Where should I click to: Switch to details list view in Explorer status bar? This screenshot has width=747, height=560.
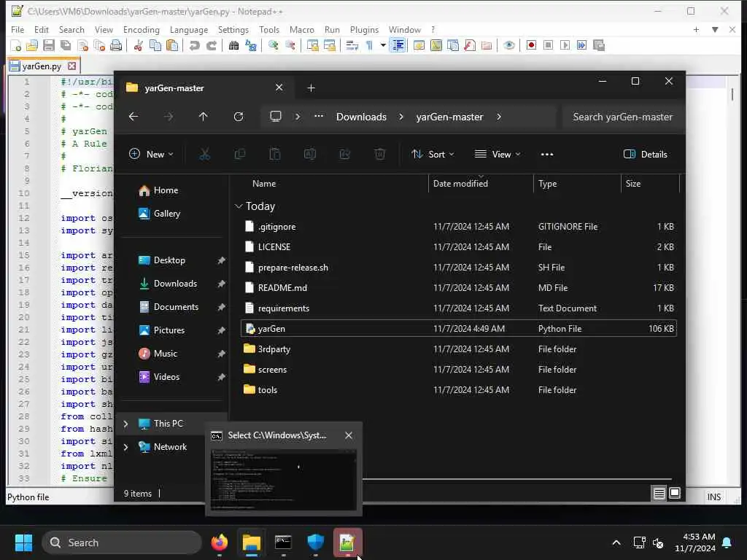pyautogui.click(x=659, y=494)
